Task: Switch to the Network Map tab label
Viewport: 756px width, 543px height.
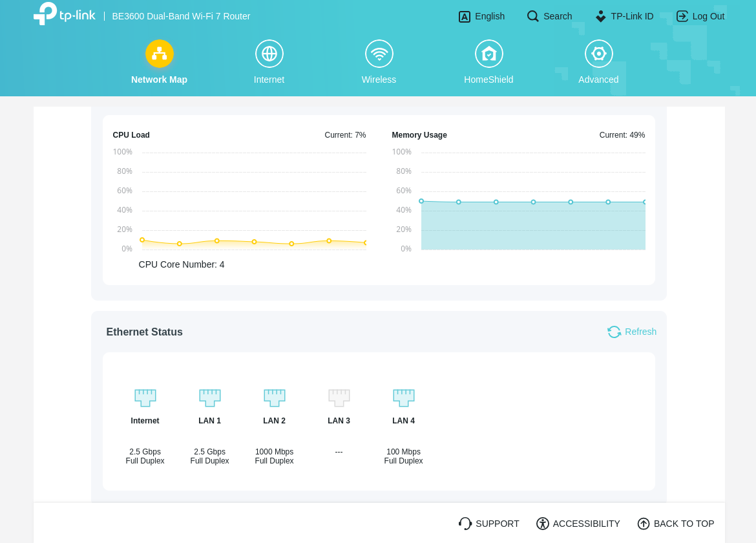Action: tap(159, 80)
